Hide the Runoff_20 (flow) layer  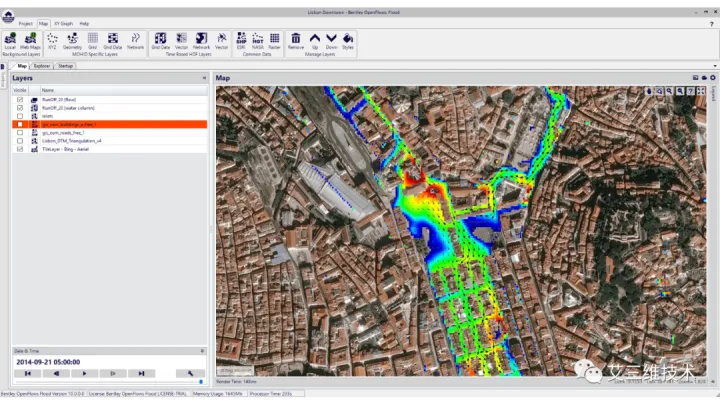20,100
